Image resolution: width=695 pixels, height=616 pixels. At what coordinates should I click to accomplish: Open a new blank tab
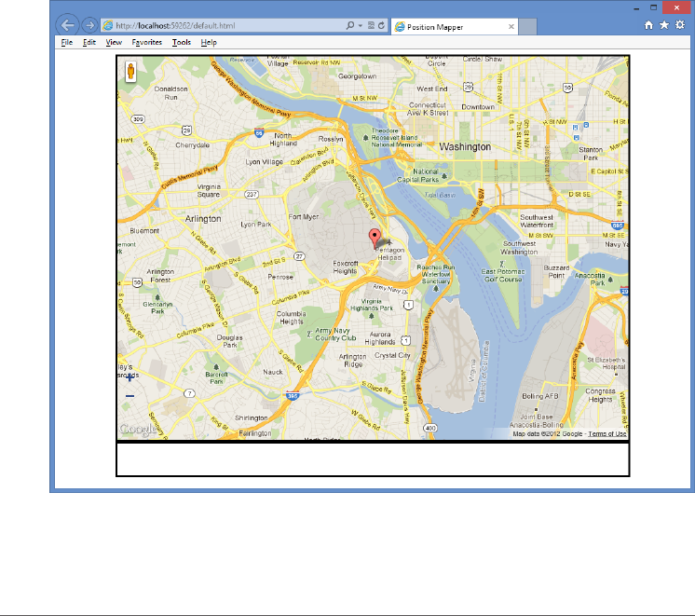pos(527,27)
